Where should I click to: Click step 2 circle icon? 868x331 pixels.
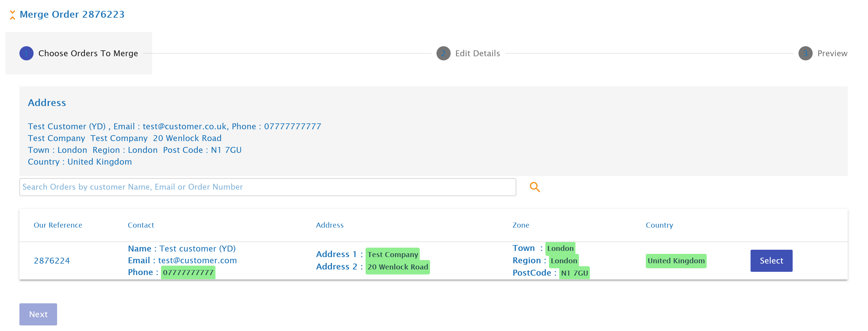click(x=443, y=53)
